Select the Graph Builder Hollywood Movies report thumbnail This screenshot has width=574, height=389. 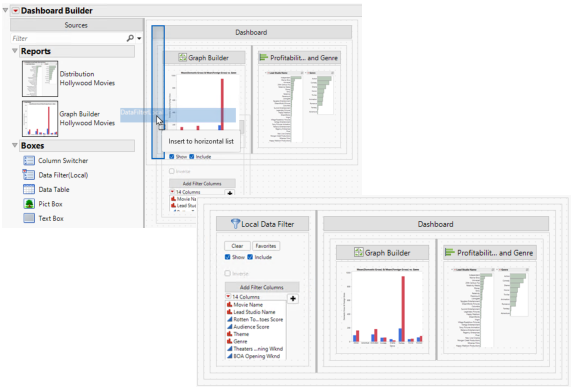pyautogui.click(x=40, y=119)
